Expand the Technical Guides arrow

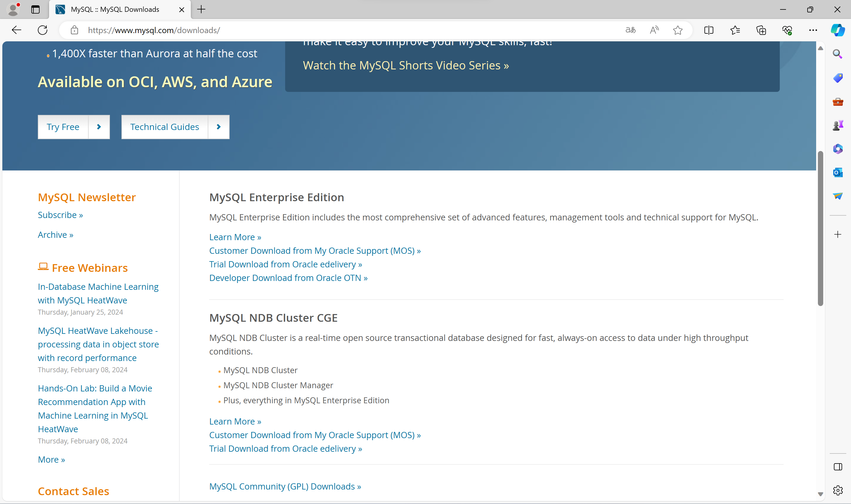coord(219,127)
